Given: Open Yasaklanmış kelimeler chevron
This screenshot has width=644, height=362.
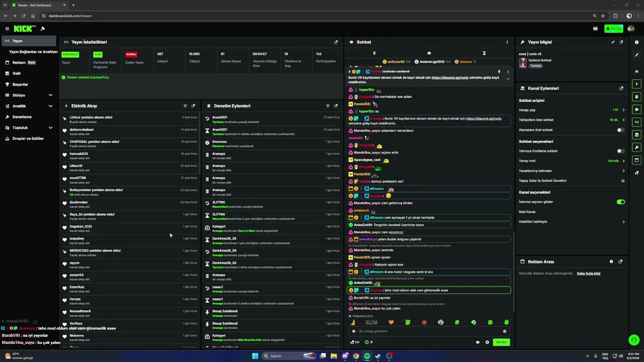Looking at the screenshot, I should [623, 171].
